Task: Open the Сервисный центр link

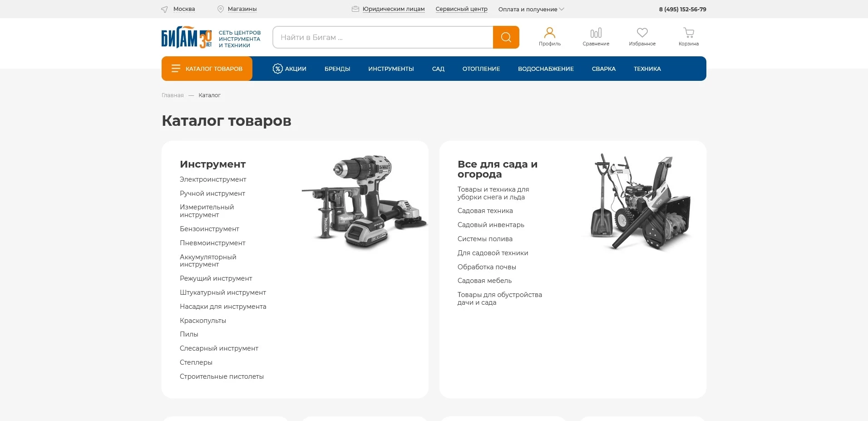Action: 461,9
